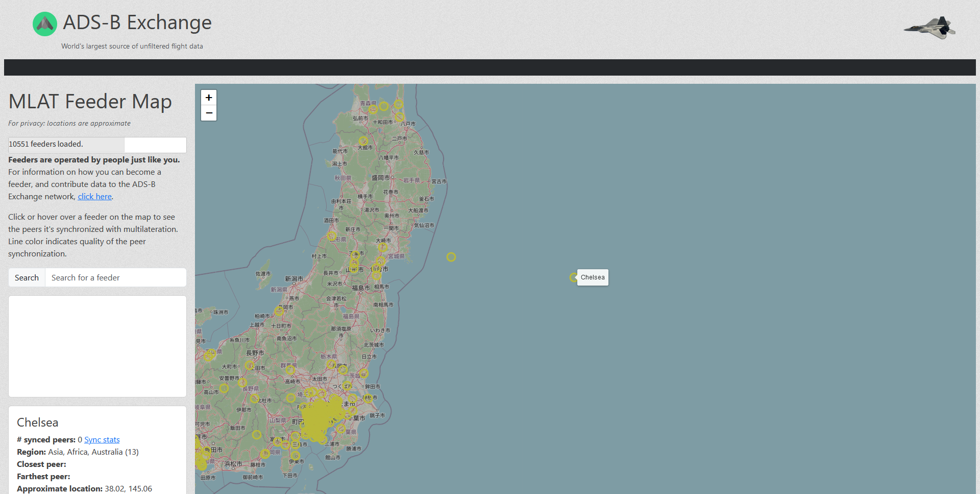Select the feeder marker near 山形県
Image resolution: width=980 pixels, height=494 pixels.
[x=332, y=236]
